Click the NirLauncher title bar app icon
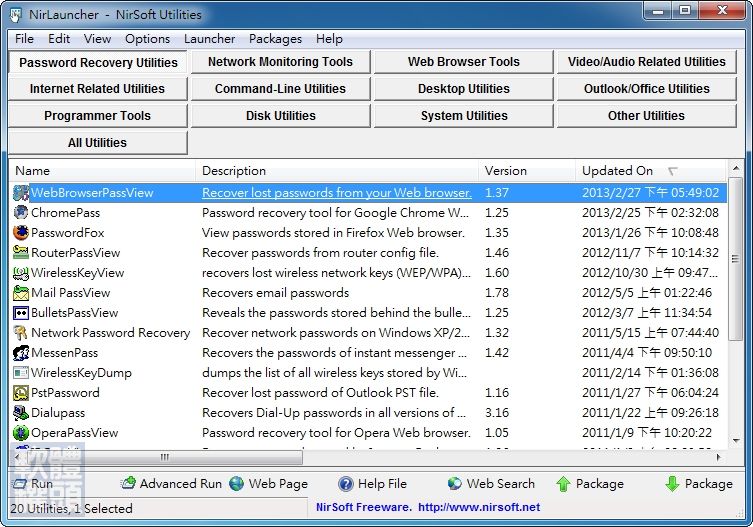 tap(16, 15)
